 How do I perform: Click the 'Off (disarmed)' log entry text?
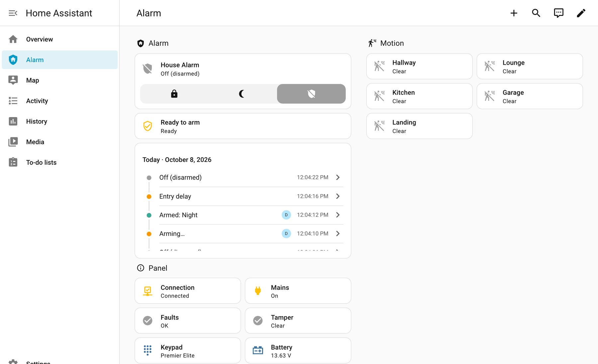(180, 178)
